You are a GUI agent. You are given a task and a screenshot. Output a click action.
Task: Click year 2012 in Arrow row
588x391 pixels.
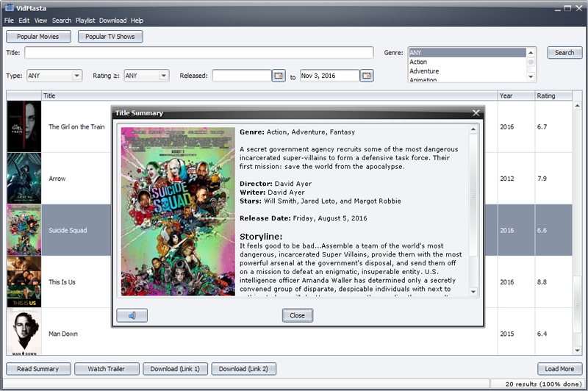507,179
